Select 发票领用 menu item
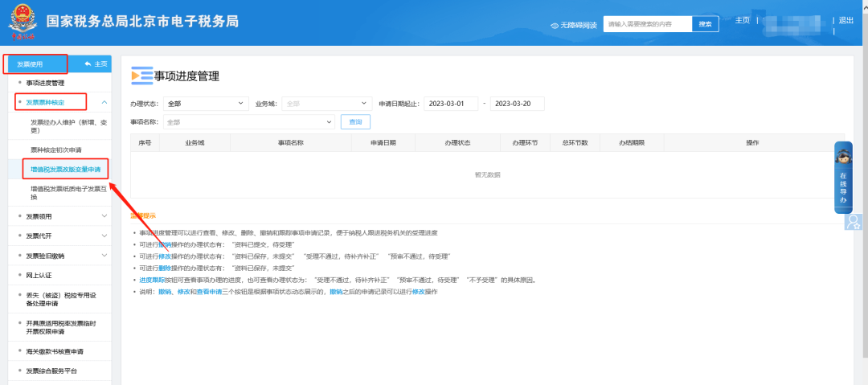868x385 pixels. click(x=39, y=216)
